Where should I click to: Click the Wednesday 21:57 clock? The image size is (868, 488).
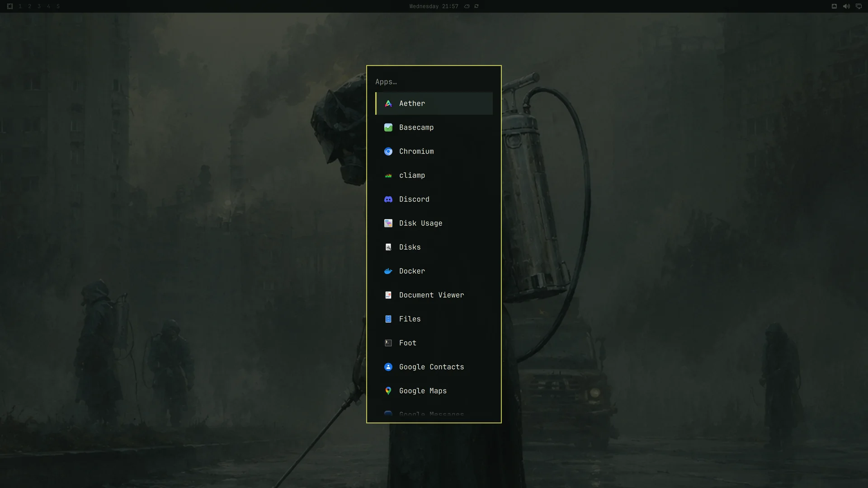click(434, 6)
